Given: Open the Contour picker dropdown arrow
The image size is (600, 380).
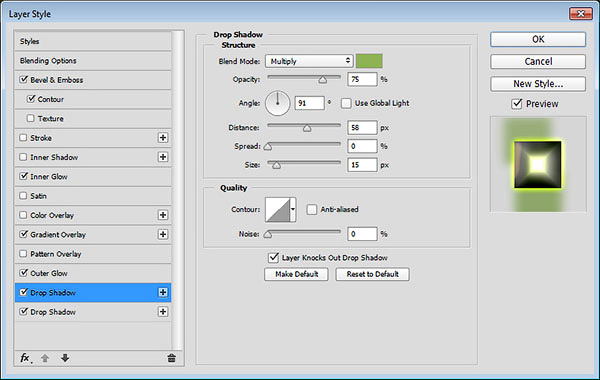Looking at the screenshot, I should coord(293,209).
